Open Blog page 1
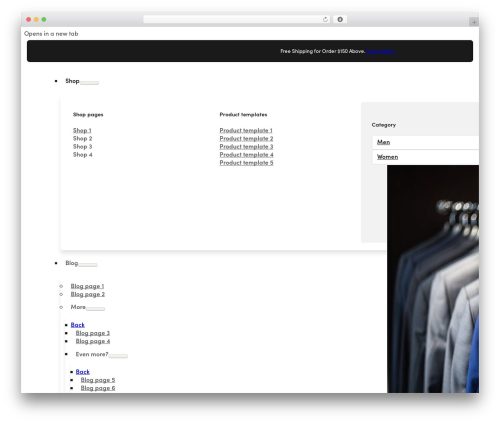500x423 pixels. [x=87, y=286]
